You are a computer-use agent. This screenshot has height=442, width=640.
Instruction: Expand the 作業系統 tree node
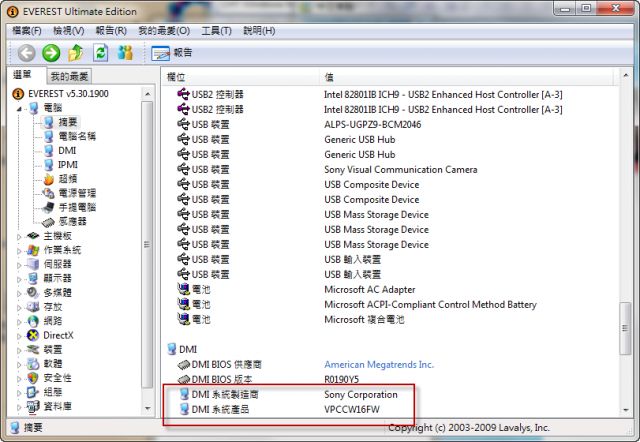pos(19,251)
